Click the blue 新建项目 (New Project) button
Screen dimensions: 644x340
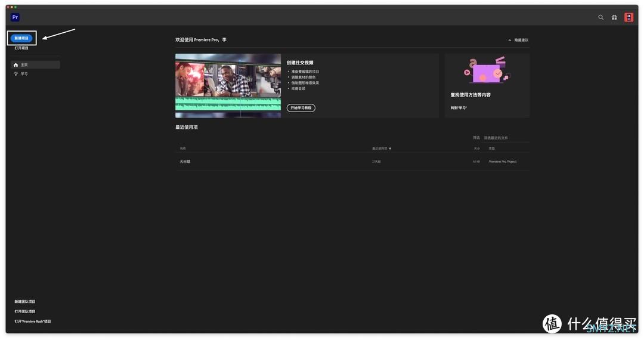pos(21,38)
